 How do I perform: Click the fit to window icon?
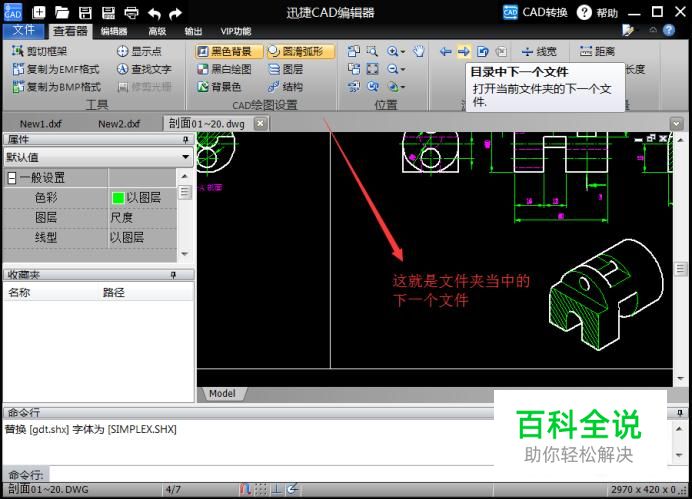(372, 69)
